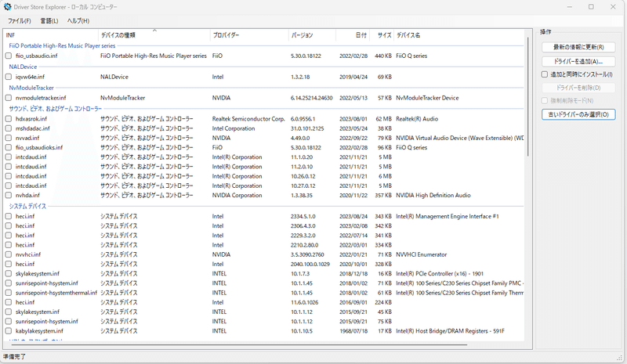Click 最新の情報に更新(R) button
This screenshot has height=364, width=627.
pos(578,47)
